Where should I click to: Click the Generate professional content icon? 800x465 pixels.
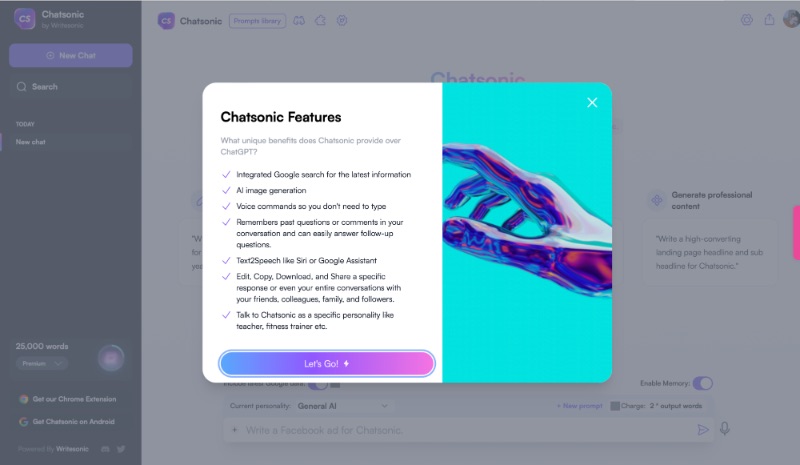[x=657, y=200]
